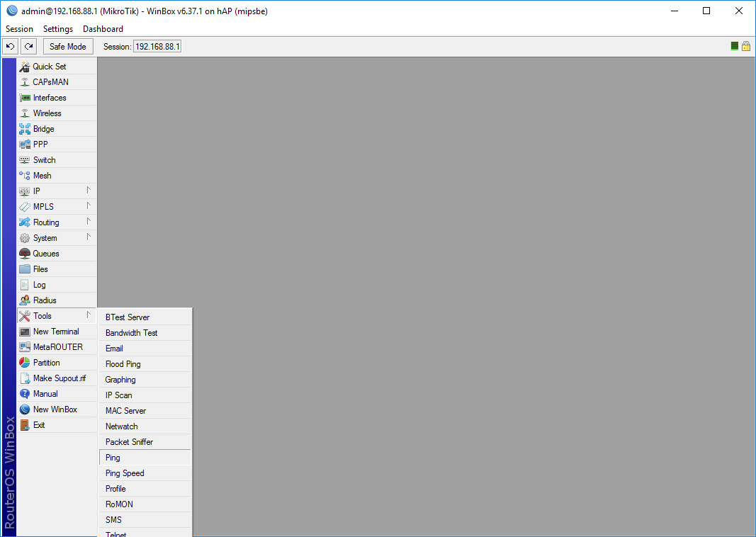The width and height of the screenshot is (756, 537).
Task: Click the Tools wrench icon
Action: click(x=25, y=316)
